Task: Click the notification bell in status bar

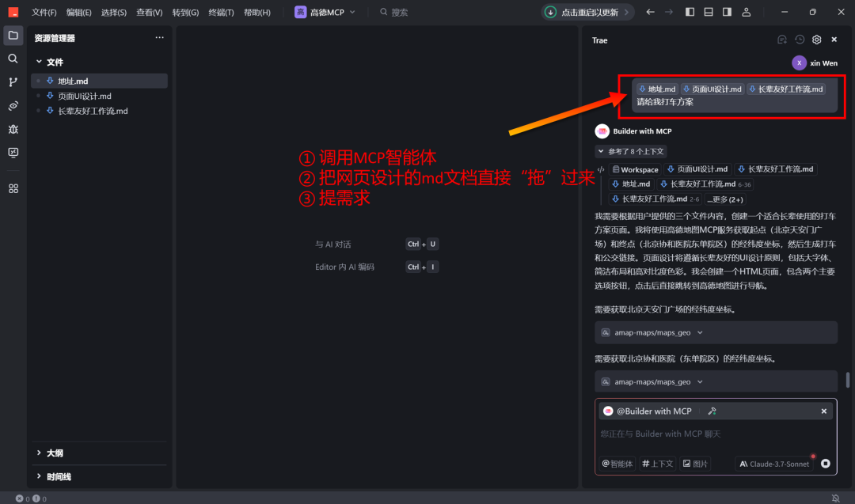Action: (x=835, y=498)
